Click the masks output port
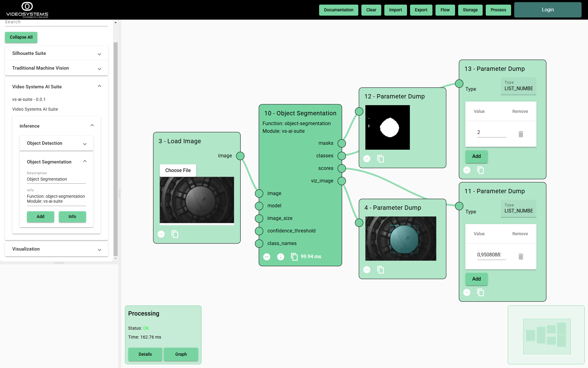Viewport: 588px width, 368px height. tap(342, 143)
